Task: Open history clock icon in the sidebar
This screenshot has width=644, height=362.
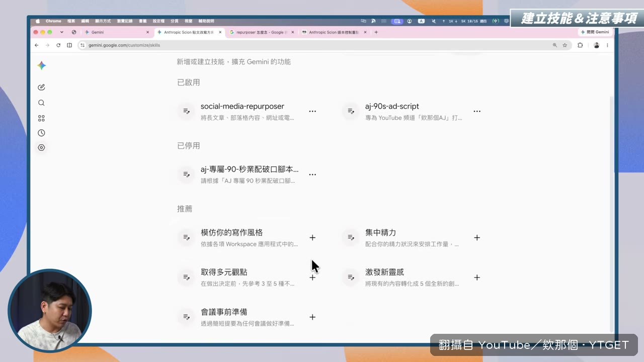Action: coord(41,133)
